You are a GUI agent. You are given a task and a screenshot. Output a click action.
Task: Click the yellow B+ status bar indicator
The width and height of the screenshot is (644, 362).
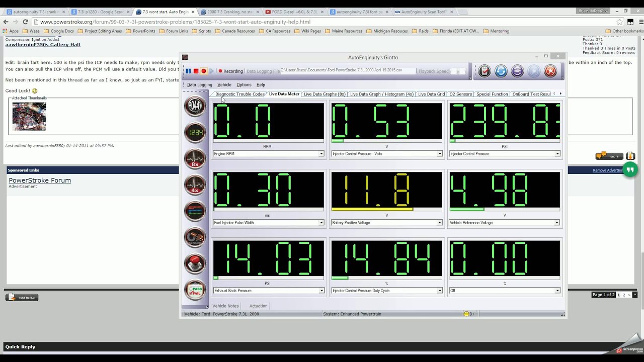click(x=468, y=314)
